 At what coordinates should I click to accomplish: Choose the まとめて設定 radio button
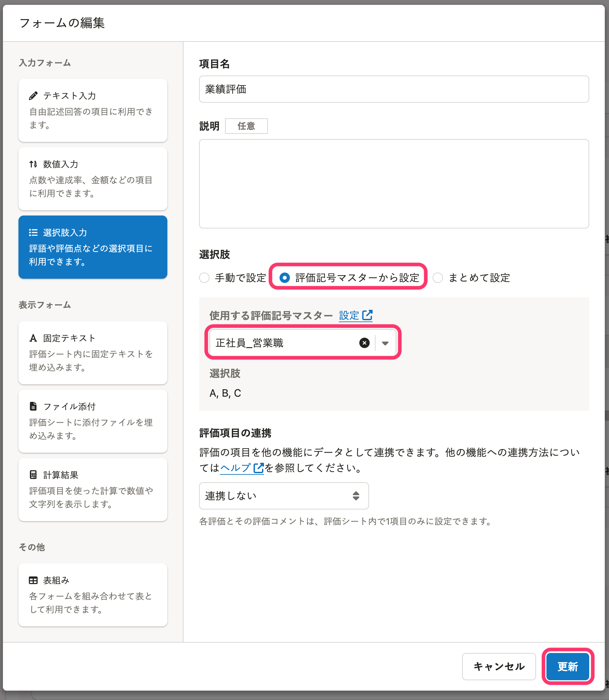(x=438, y=278)
